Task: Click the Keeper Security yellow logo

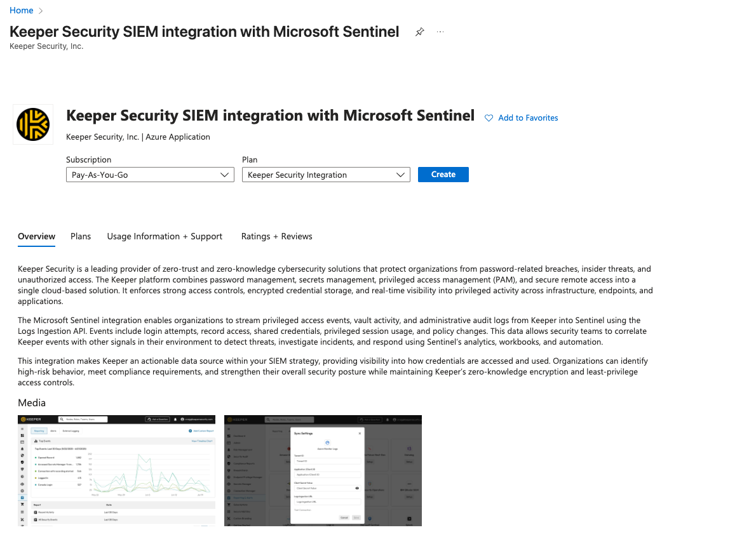Action: (33, 124)
